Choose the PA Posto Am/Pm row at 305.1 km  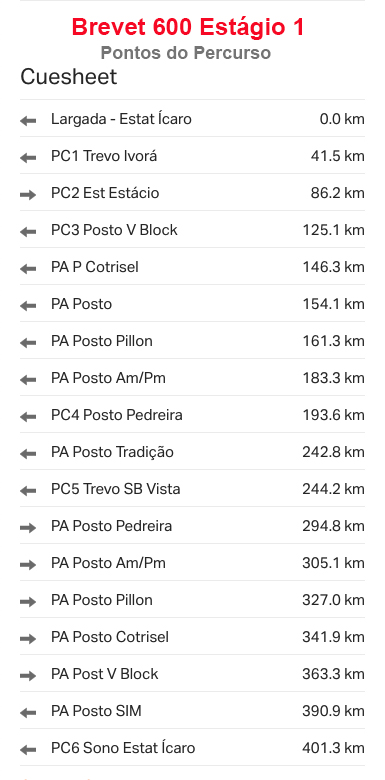pyautogui.click(x=192, y=563)
